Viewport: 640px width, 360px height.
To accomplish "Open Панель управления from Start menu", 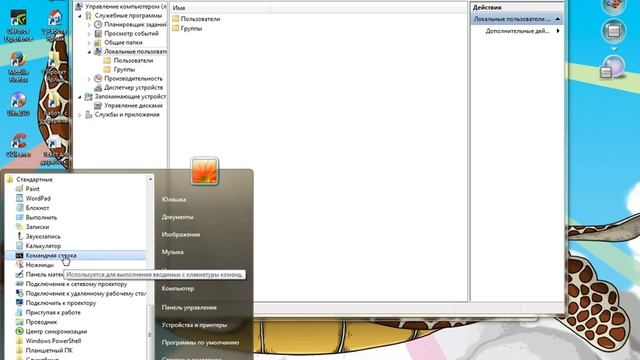I will pyautogui.click(x=189, y=307).
